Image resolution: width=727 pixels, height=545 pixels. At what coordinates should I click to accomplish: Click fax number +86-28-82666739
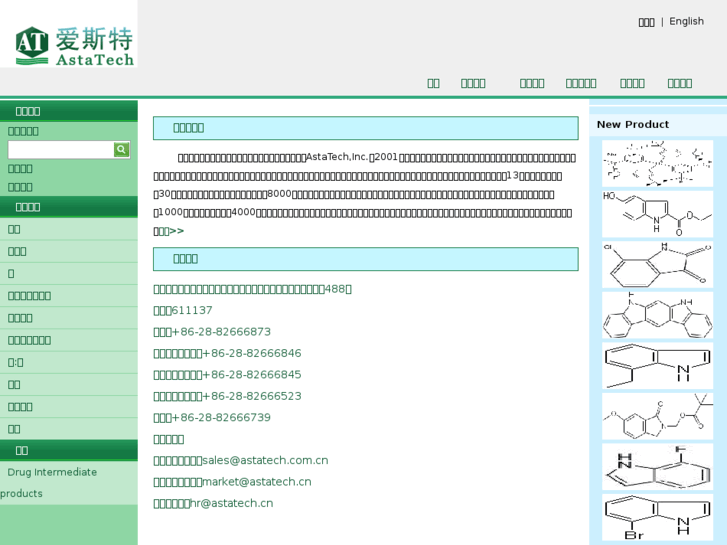[x=221, y=417]
